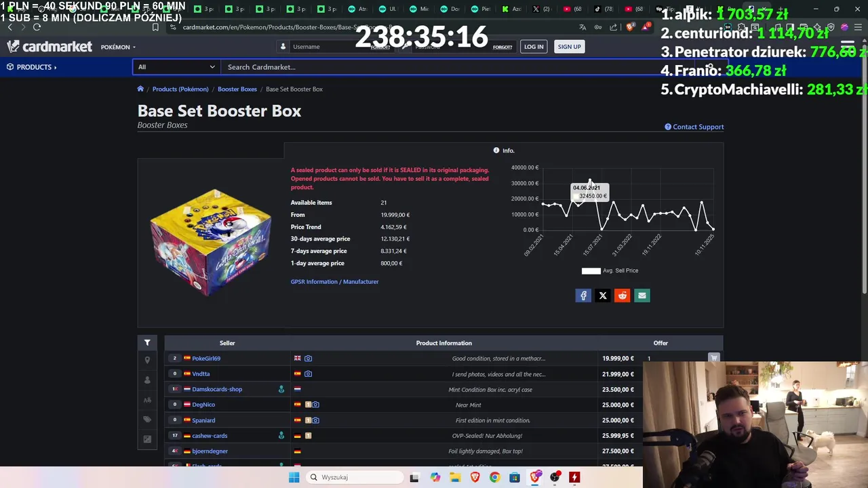Open language filter icon
Screen dimensions: 868x488
pyautogui.click(x=147, y=400)
